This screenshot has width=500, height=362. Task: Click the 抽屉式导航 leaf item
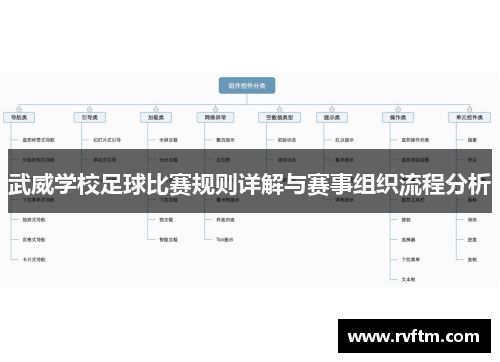[x=34, y=220]
